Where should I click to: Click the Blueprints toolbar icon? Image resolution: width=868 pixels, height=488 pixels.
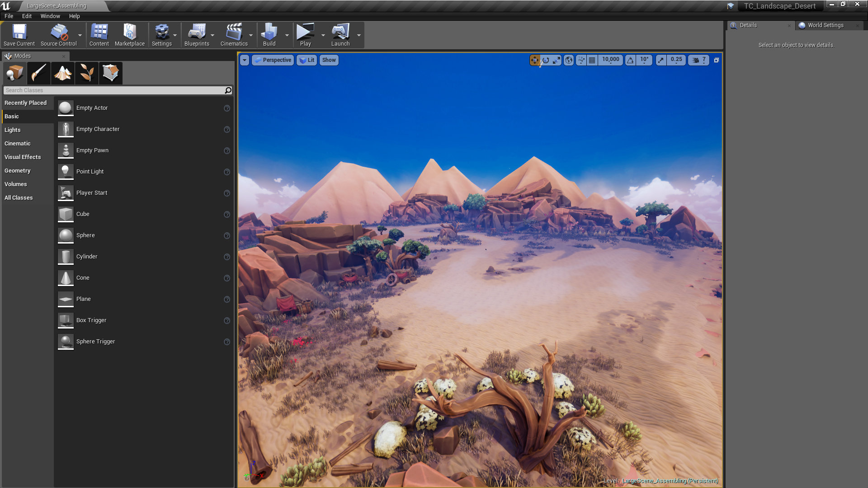(x=197, y=35)
